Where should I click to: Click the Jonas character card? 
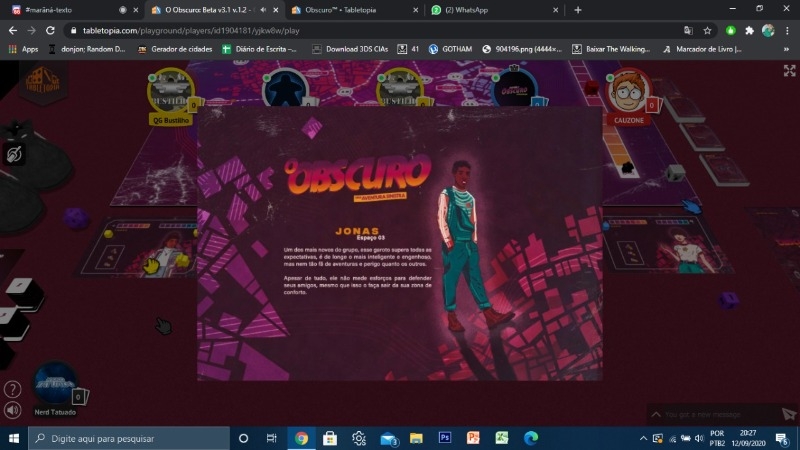click(399, 243)
